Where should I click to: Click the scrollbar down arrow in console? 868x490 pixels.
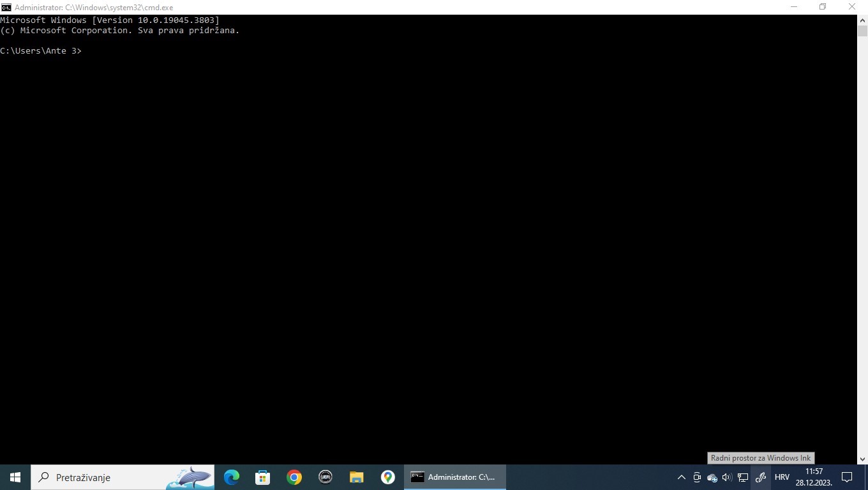[862, 459]
